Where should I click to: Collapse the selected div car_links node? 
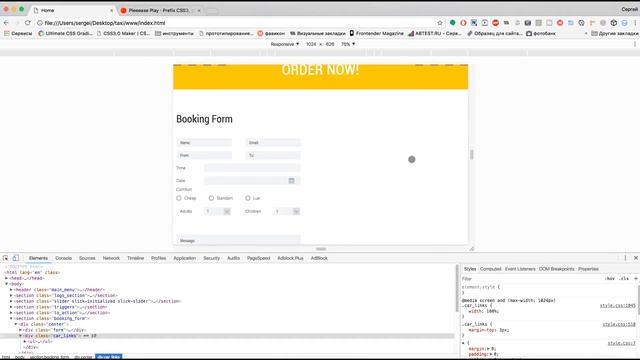click(x=20, y=336)
